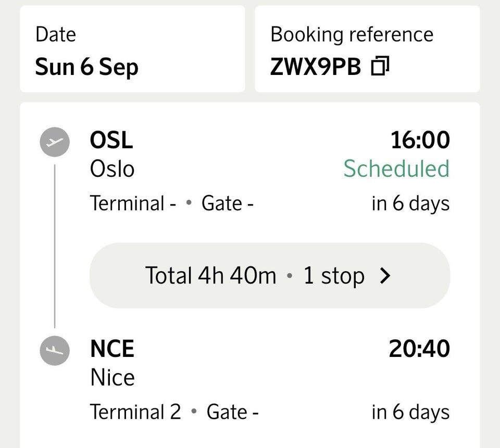Click the Nice arrival plane icon

55,350
